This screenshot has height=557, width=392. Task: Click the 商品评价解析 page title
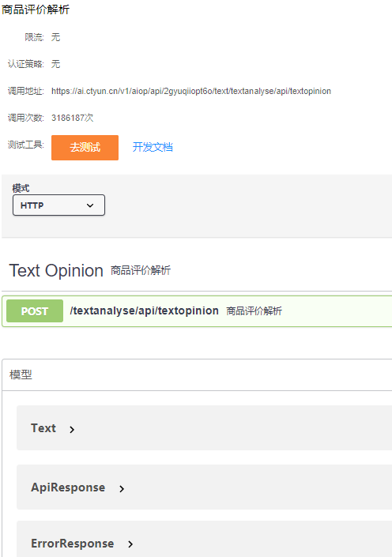click(x=36, y=9)
